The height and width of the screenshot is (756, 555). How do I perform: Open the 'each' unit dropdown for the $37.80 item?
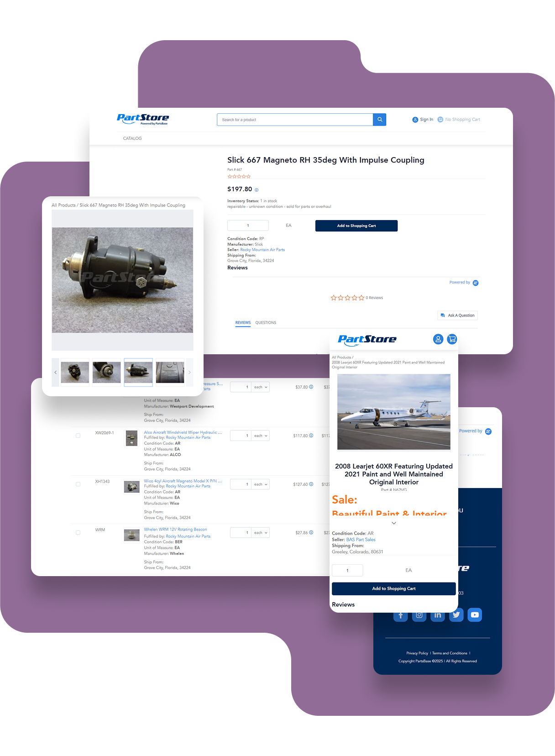click(261, 387)
